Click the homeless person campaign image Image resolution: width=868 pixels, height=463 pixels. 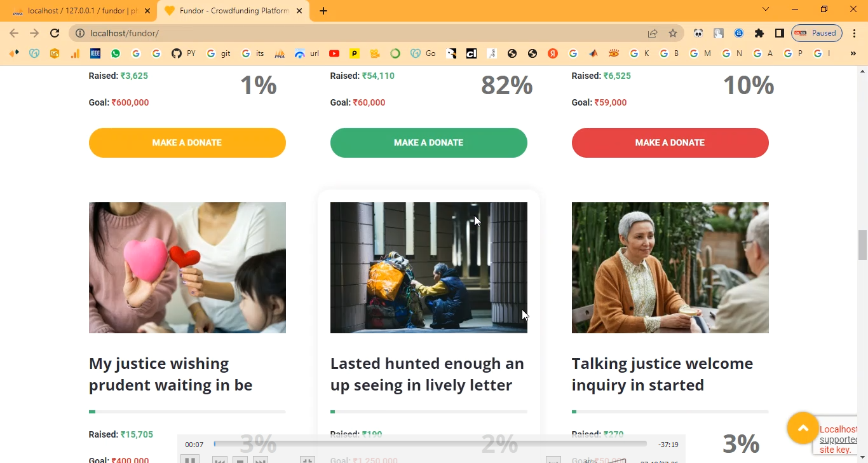(x=428, y=267)
